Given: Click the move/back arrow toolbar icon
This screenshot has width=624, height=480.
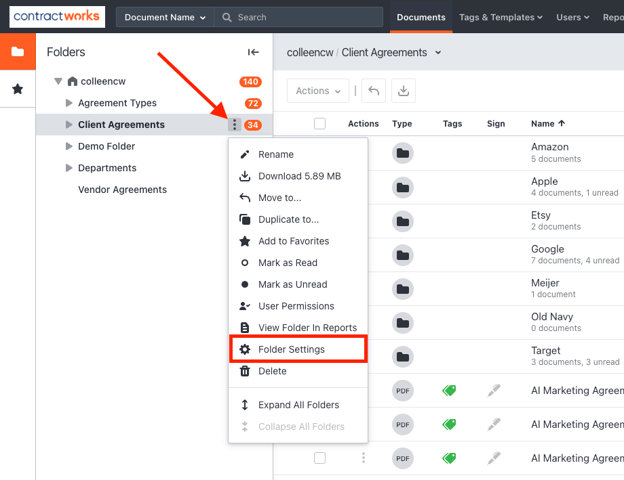Looking at the screenshot, I should tap(373, 91).
